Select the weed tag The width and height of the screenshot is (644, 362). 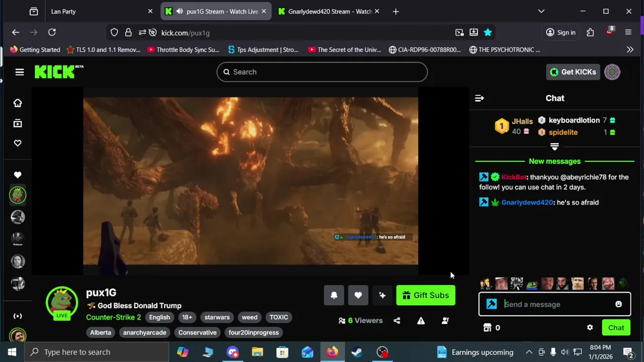[x=250, y=317]
